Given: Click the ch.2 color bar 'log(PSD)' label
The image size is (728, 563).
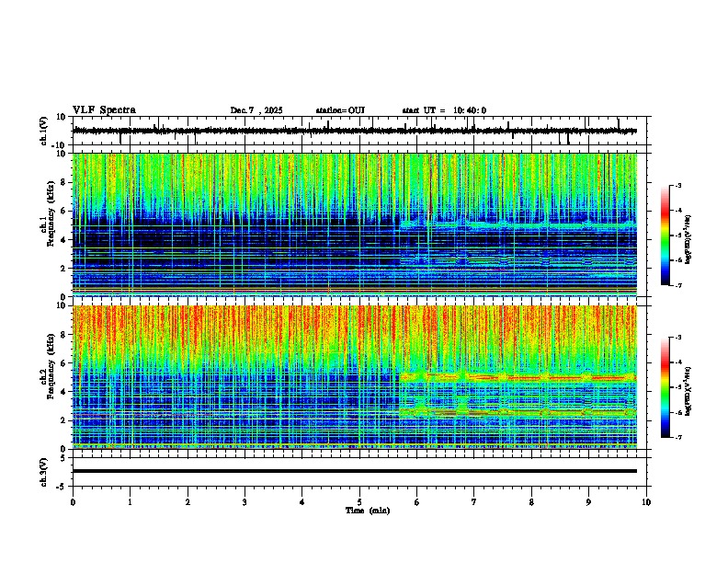Looking at the screenshot, I should (688, 391).
